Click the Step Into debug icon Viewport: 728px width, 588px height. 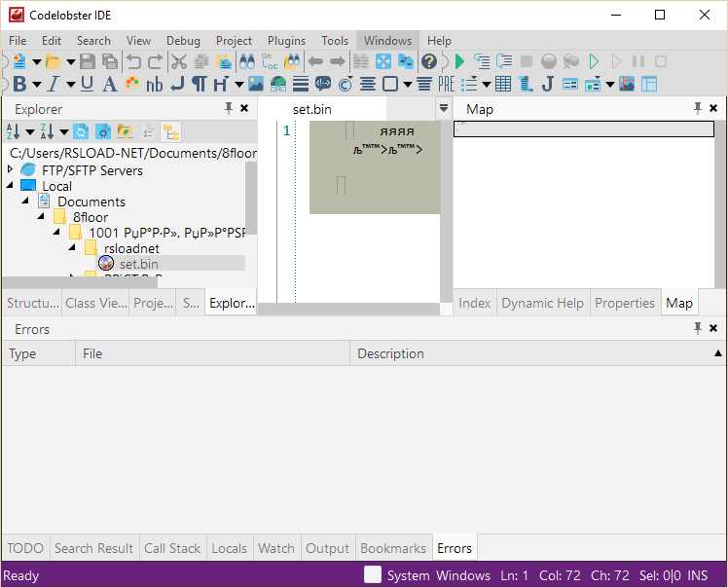[482, 61]
